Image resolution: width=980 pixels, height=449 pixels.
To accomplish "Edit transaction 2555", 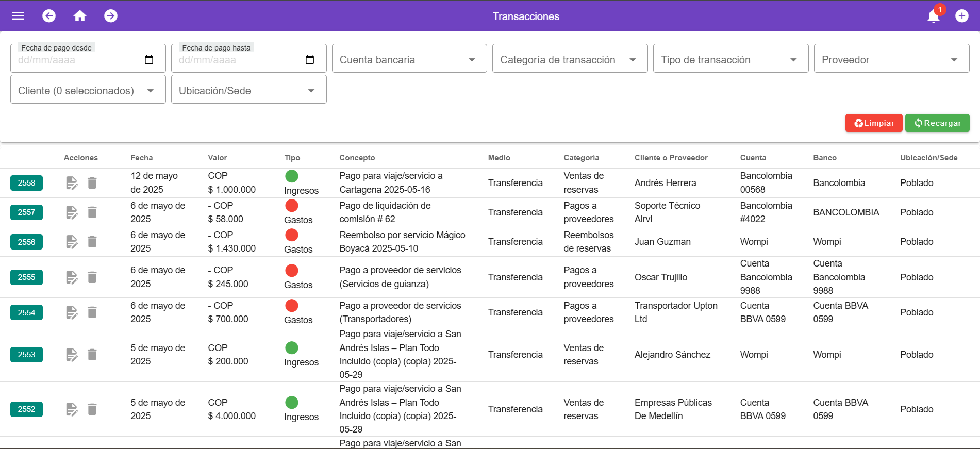I will (x=72, y=277).
